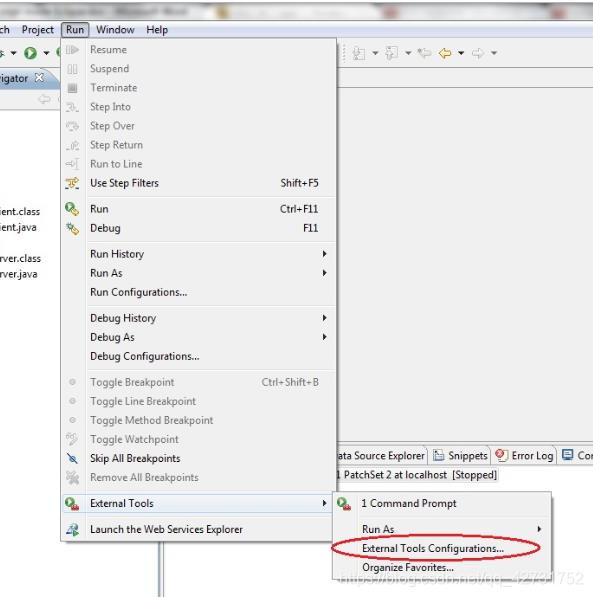593x597 pixels.
Task: Open the next annotation dropdown arrow
Action: pyautogui.click(x=375, y=53)
